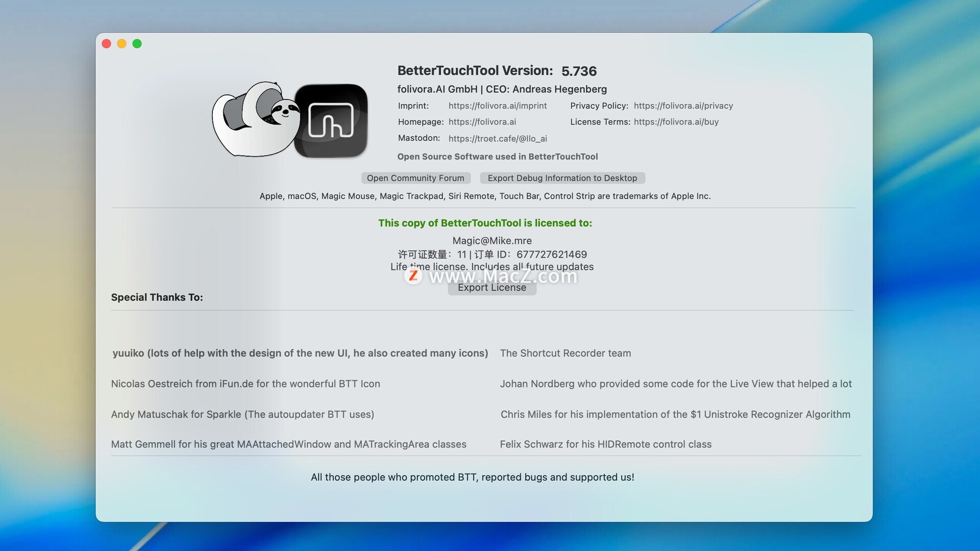Click Export Debug Information to Desktop
Viewport: 980px width, 551px height.
pyautogui.click(x=562, y=178)
